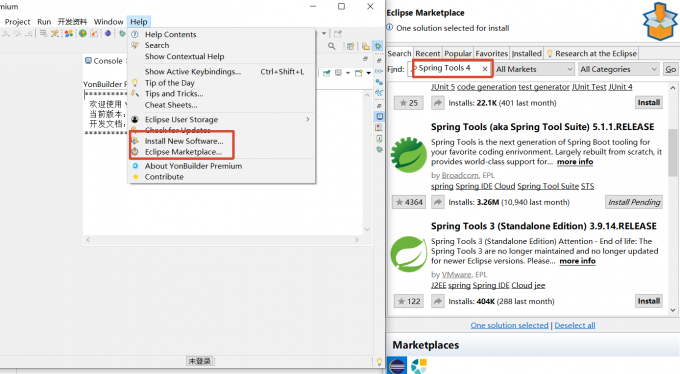The width and height of the screenshot is (680, 374).
Task: Switch to the Favorites tab in Marketplace
Action: (x=491, y=53)
